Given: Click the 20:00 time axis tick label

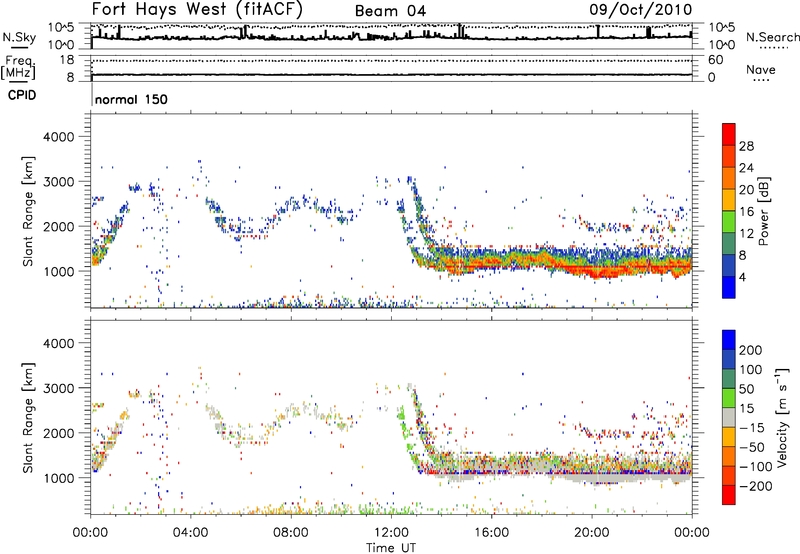Looking at the screenshot, I should [592, 533].
